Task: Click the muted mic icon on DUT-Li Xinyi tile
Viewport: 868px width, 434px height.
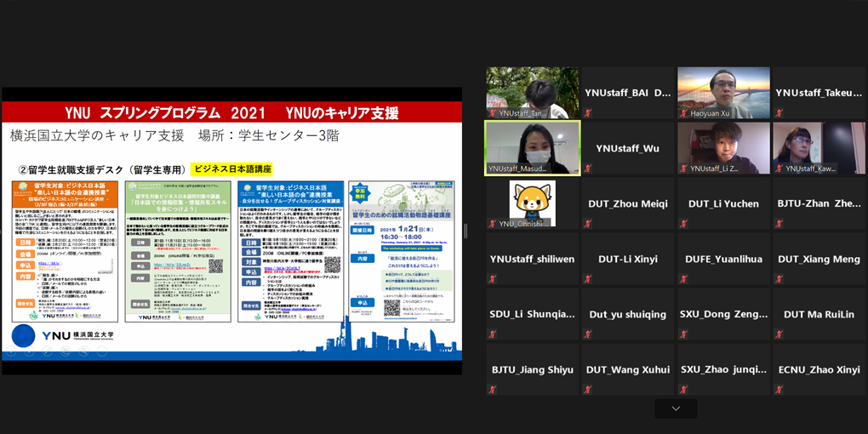Action: pos(588,279)
